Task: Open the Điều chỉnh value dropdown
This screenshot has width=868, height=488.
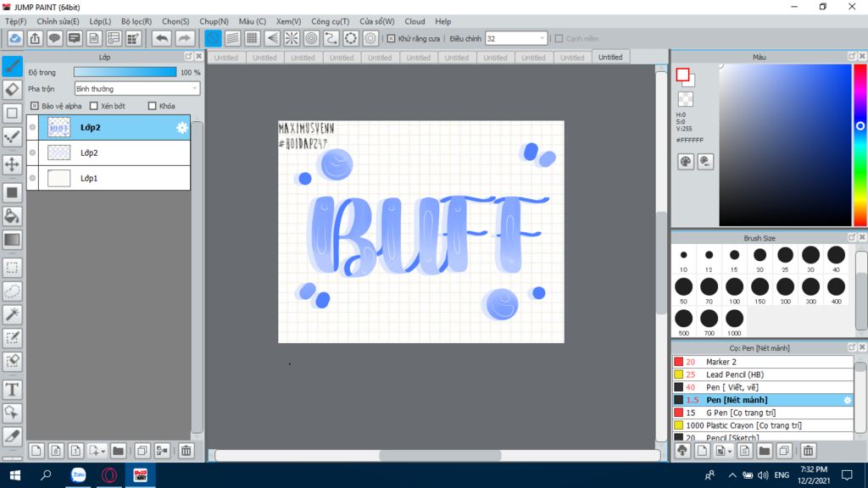Action: (516, 38)
